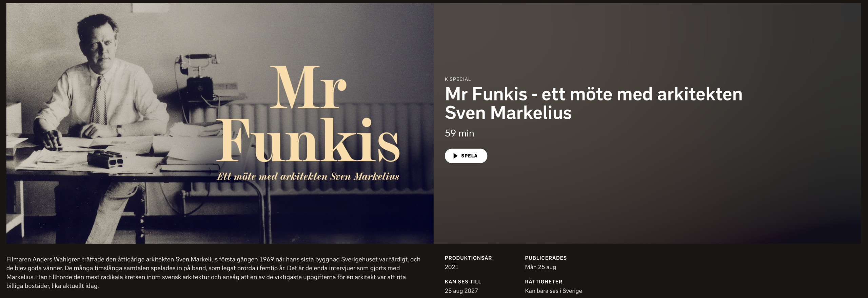Click the large cream Mr Funkis lettering
This screenshot has width=868, height=298.
pyautogui.click(x=308, y=114)
